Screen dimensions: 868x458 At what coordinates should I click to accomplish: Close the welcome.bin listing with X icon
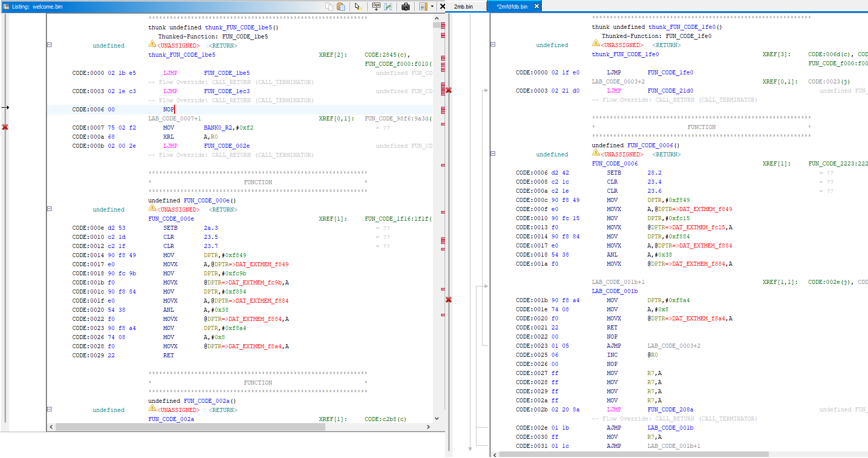click(x=443, y=7)
